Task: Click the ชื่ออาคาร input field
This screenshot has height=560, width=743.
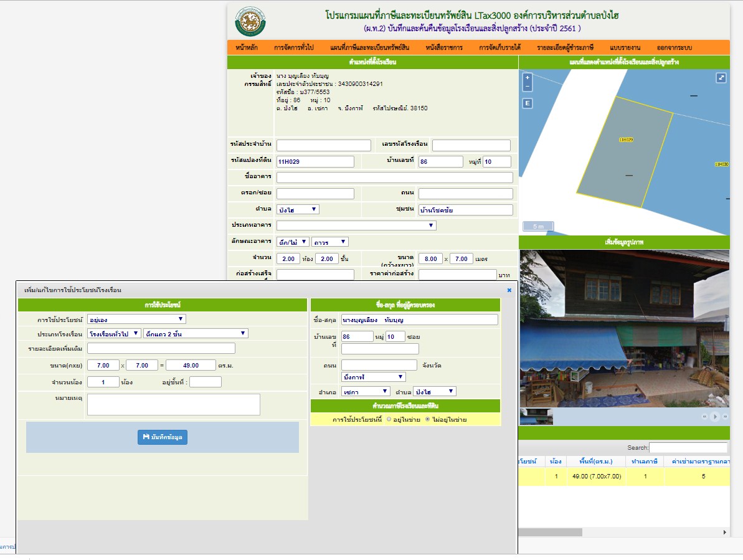Action: [395, 178]
